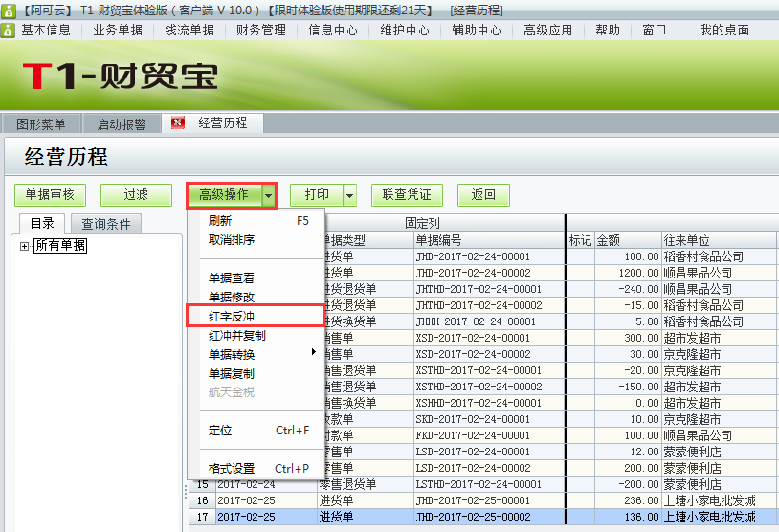The width and height of the screenshot is (779, 532).
Task: Choose 单据复制 menu entry
Action: (256, 373)
